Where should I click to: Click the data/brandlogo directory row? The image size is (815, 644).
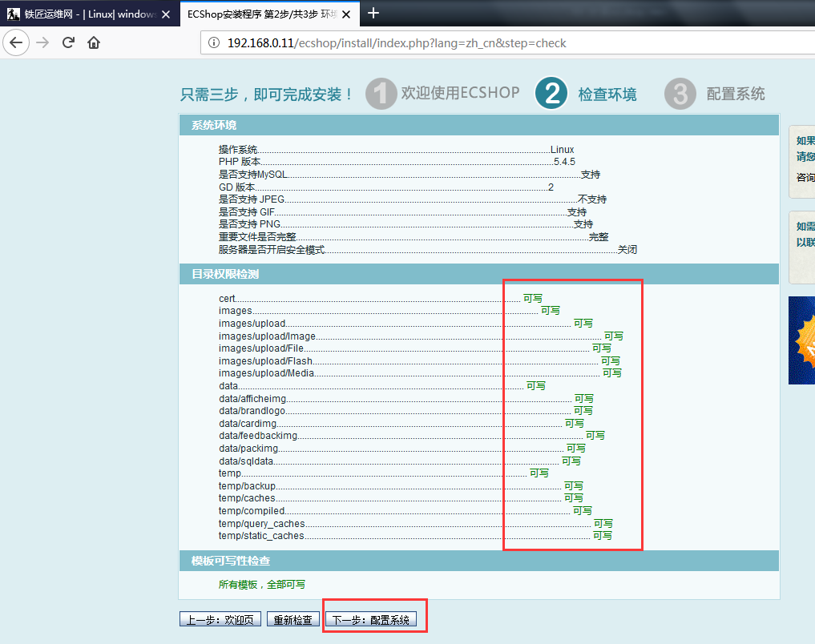tap(406, 410)
